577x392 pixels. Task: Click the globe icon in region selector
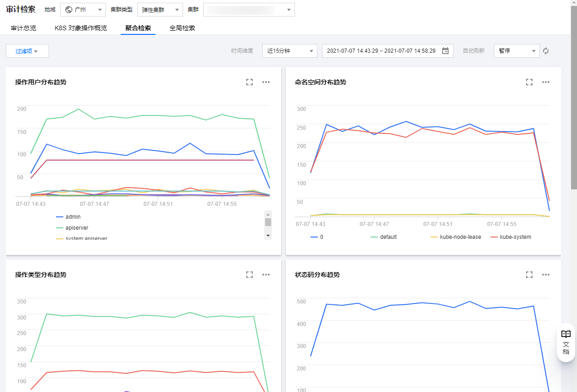coord(69,10)
